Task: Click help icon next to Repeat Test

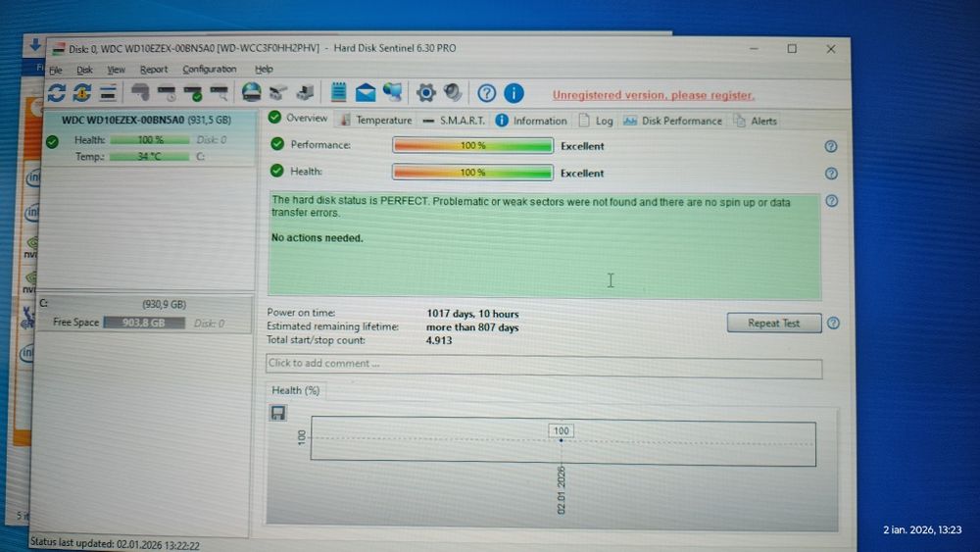Action: click(x=833, y=324)
